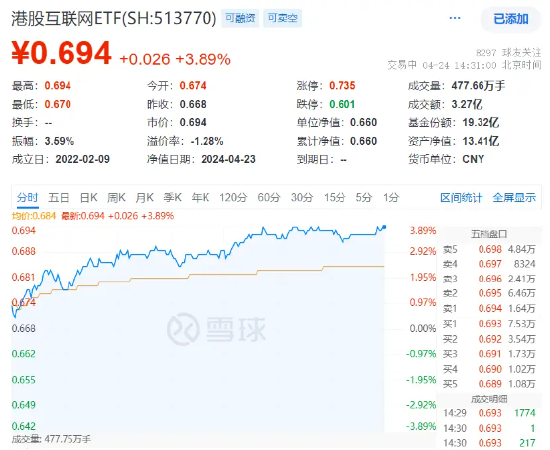Select the 卖2 order row at 0.695
Viewport: 550px width, 450px height.
pos(489,293)
